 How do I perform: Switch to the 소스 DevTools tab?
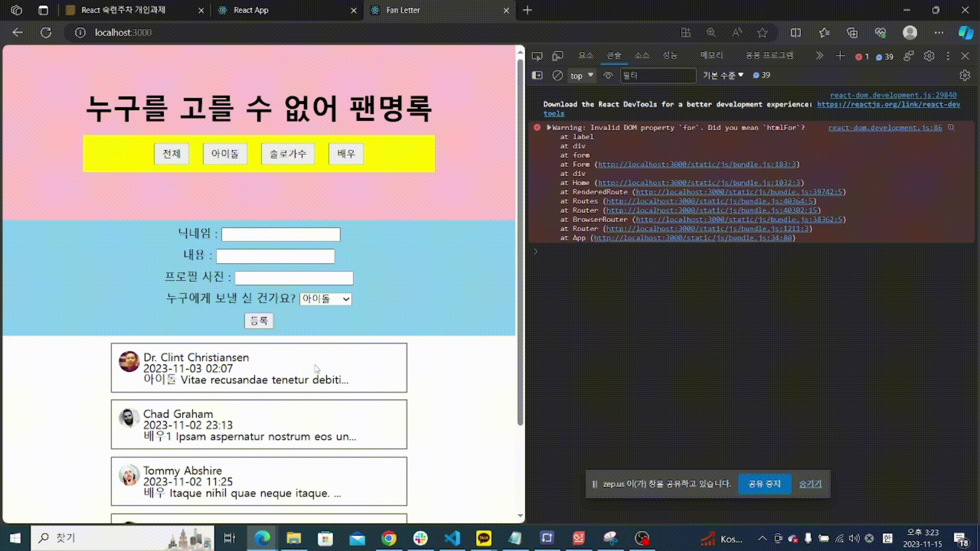642,56
